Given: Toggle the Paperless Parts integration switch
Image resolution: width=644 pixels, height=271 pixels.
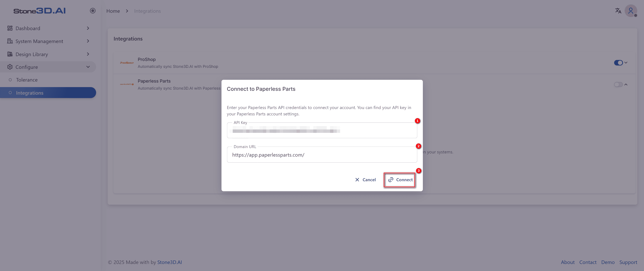Looking at the screenshot, I should (618, 85).
